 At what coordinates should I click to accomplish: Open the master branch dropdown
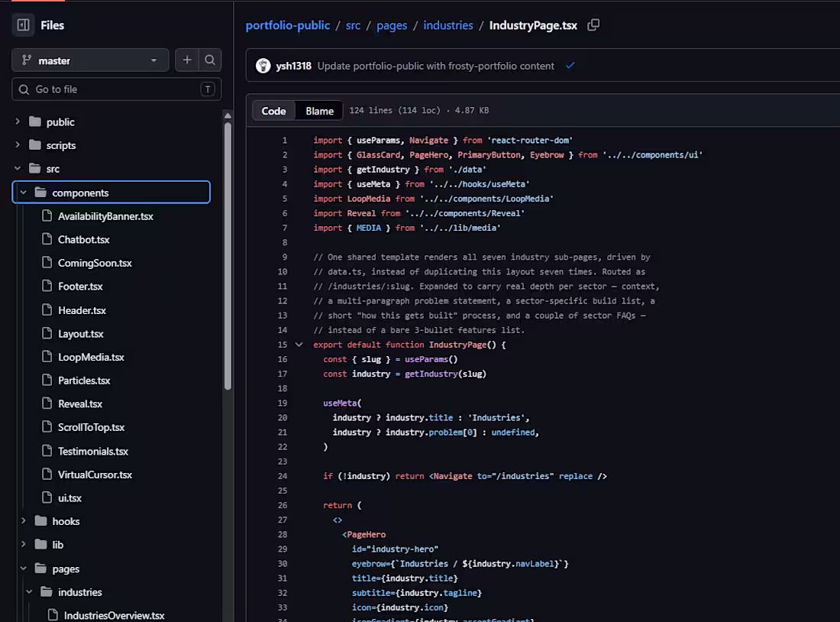(x=90, y=60)
